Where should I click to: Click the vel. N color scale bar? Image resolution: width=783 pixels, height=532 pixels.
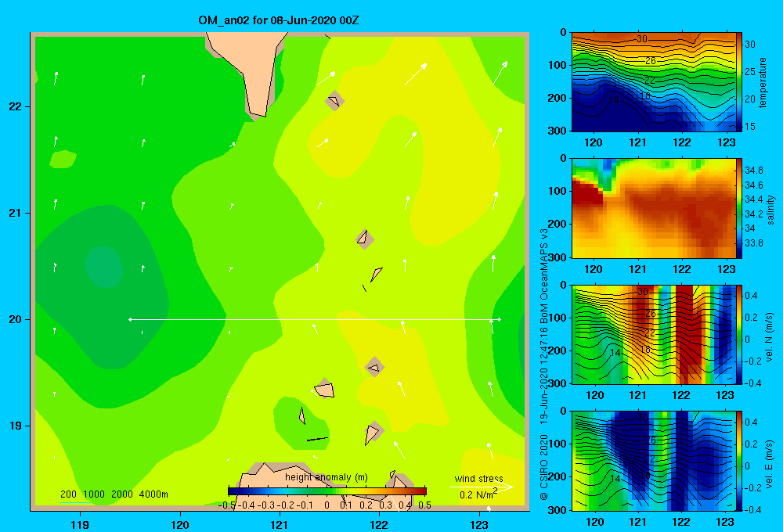(x=739, y=334)
